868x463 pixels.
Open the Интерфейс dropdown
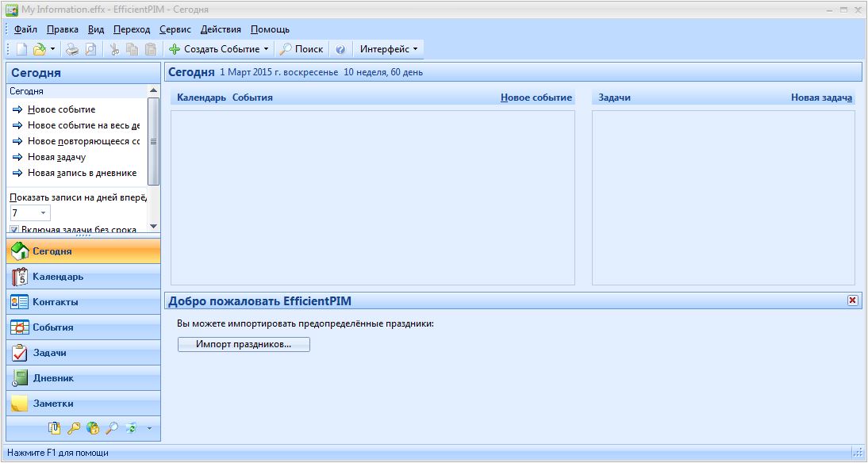point(389,49)
